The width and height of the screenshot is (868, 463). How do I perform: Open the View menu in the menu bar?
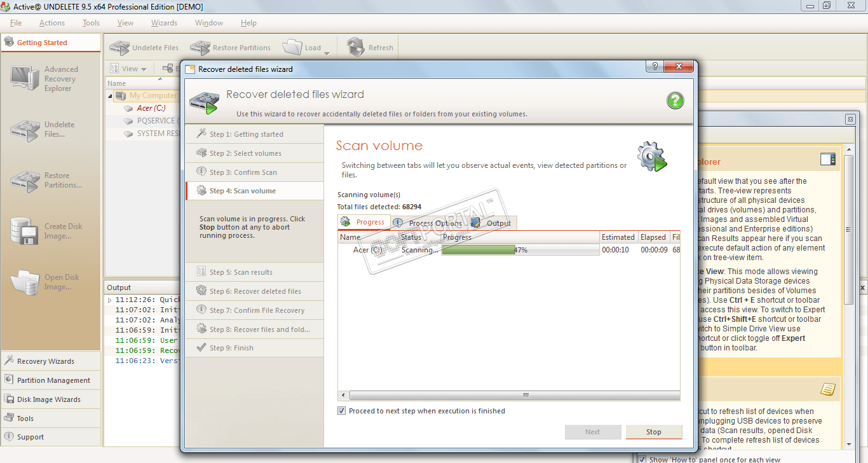point(125,23)
